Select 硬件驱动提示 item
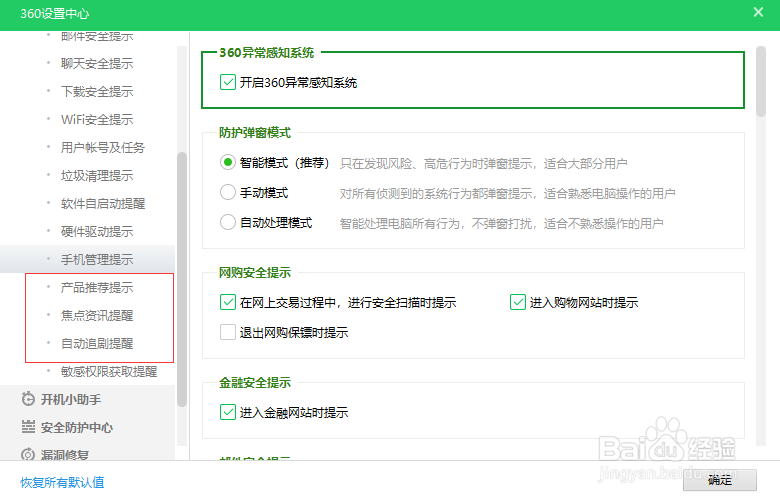The height and width of the screenshot is (500, 780). pyautogui.click(x=97, y=231)
